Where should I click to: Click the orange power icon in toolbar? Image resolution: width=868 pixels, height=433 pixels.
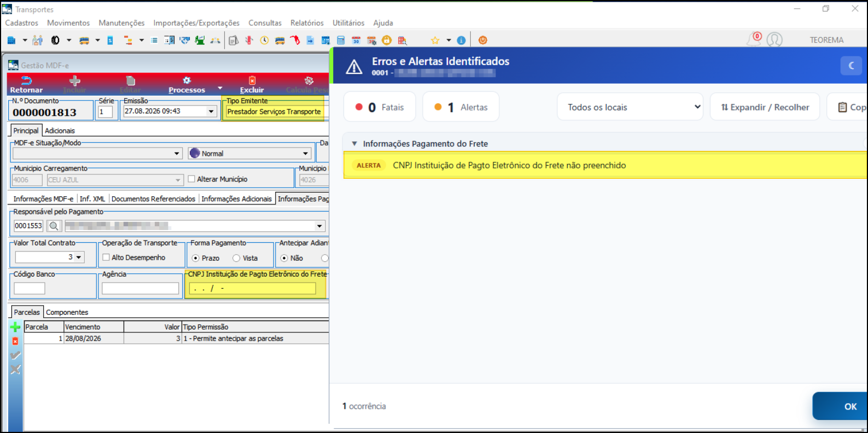point(482,40)
